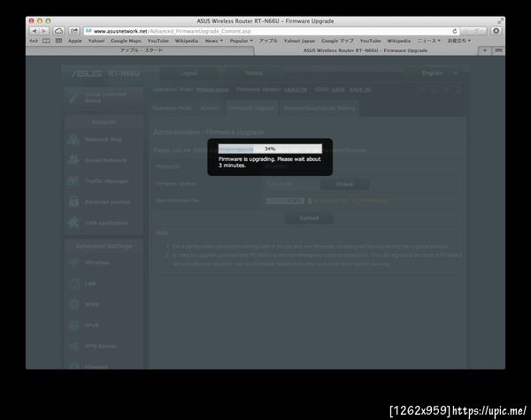Click the Reader button in address bar
The width and height of the screenshot is (531, 420).
coord(473,31)
